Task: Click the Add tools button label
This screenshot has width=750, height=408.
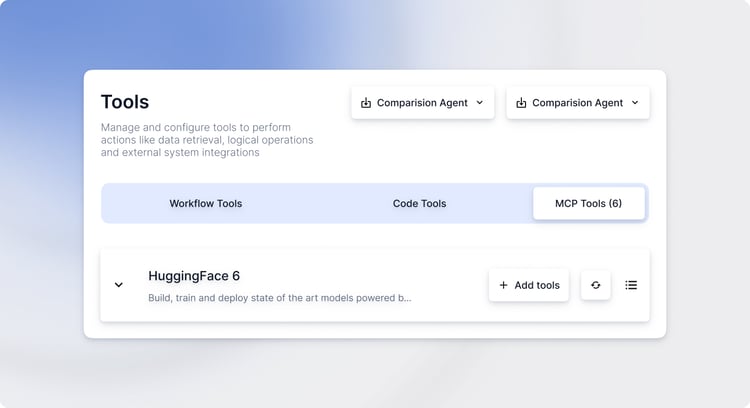Action: coord(537,285)
